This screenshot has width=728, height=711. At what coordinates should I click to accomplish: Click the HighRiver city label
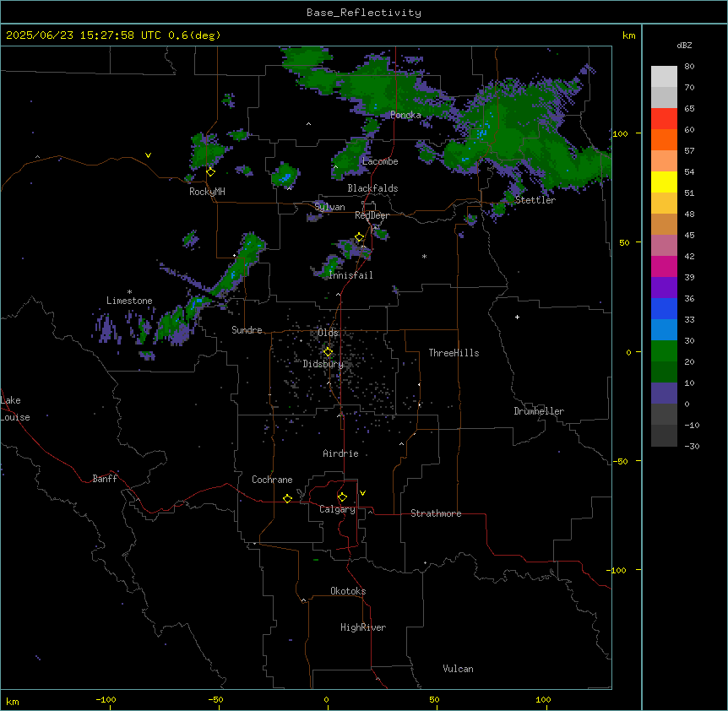(x=363, y=627)
